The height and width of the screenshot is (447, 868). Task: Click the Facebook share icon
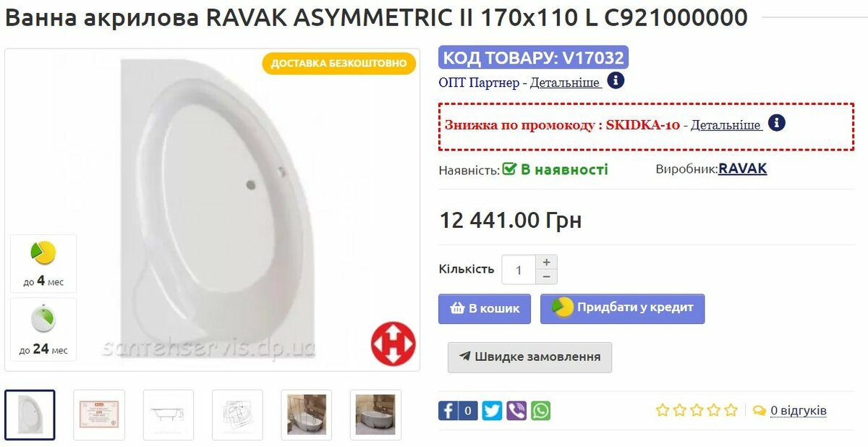448,411
